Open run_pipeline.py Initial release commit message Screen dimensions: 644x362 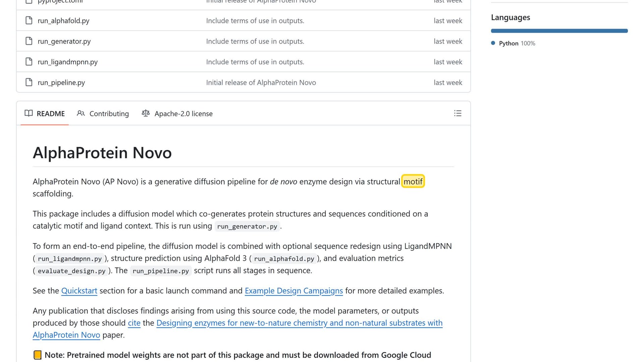click(x=261, y=82)
